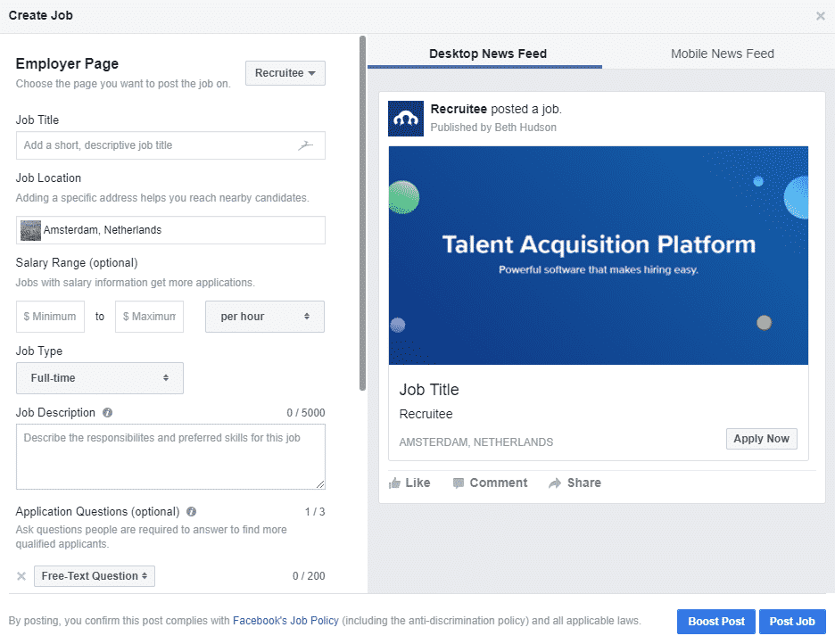Click the Talent Acquisition Platform banner image
This screenshot has width=835, height=644.
pyautogui.click(x=599, y=255)
